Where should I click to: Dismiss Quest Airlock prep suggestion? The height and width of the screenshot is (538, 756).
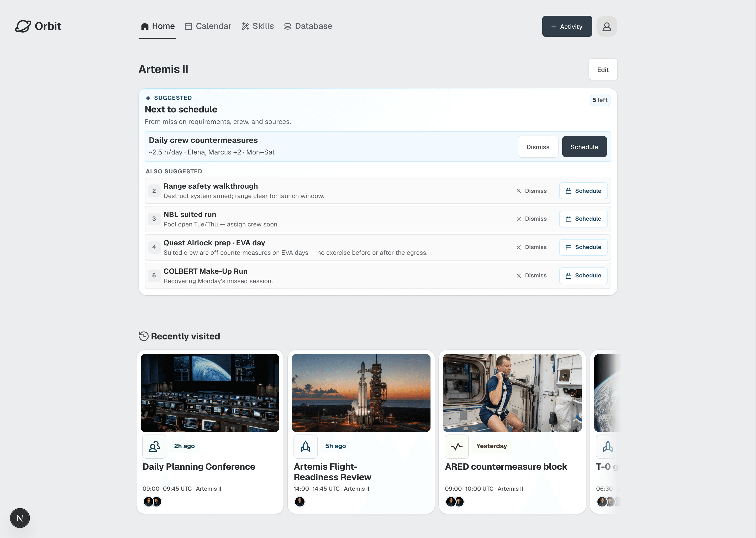[531, 247]
